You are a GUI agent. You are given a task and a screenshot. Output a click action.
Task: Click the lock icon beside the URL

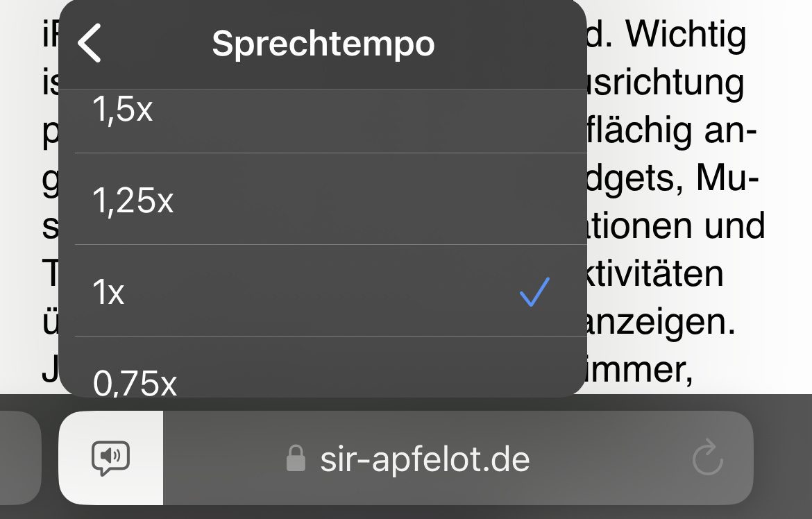(x=296, y=459)
